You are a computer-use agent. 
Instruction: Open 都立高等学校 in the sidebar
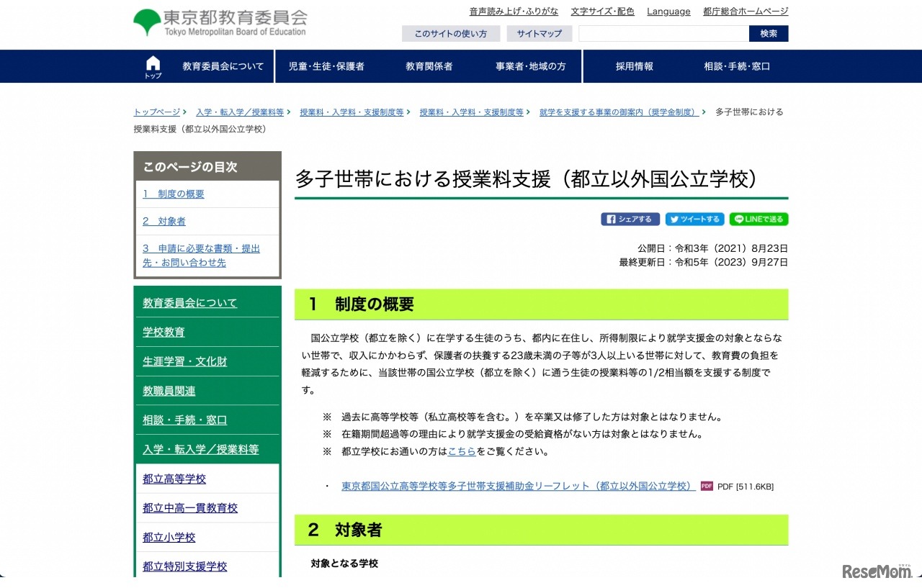pyautogui.click(x=174, y=479)
